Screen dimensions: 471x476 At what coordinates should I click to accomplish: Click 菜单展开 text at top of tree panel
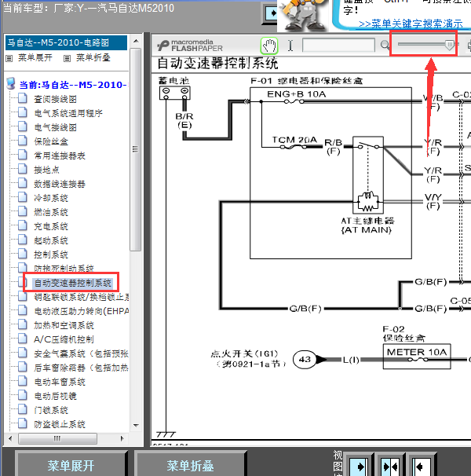[x=35, y=57]
